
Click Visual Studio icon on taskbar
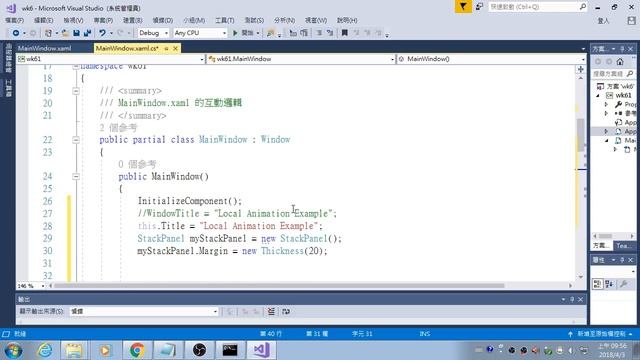coord(261,350)
